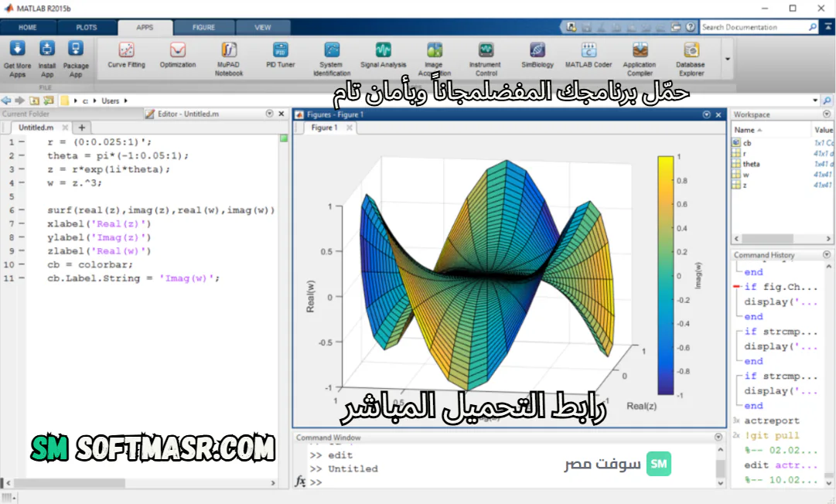
Task: Open the current folder path dropdown
Action: point(815,100)
